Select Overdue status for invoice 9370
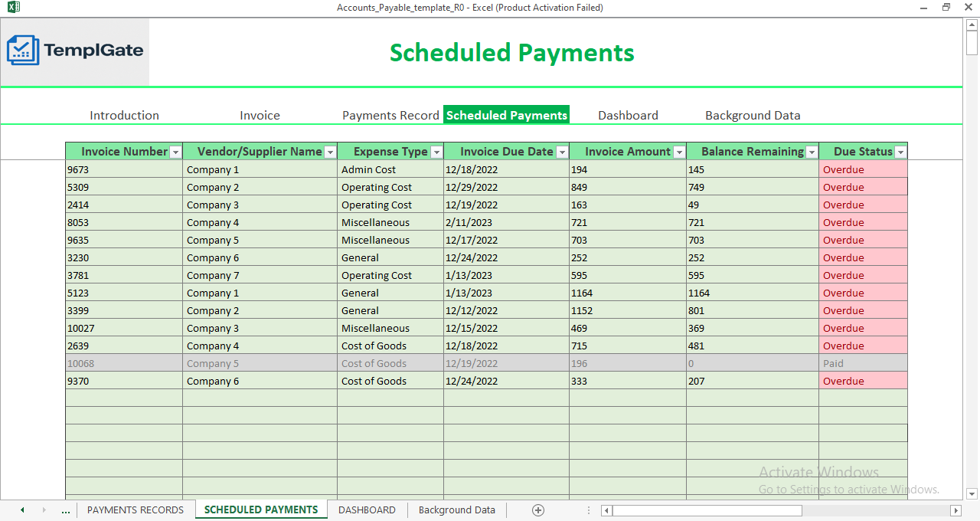 (864, 381)
